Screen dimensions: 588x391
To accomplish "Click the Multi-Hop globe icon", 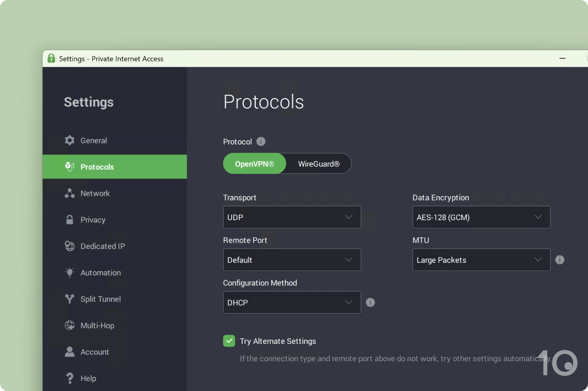I will pos(70,325).
